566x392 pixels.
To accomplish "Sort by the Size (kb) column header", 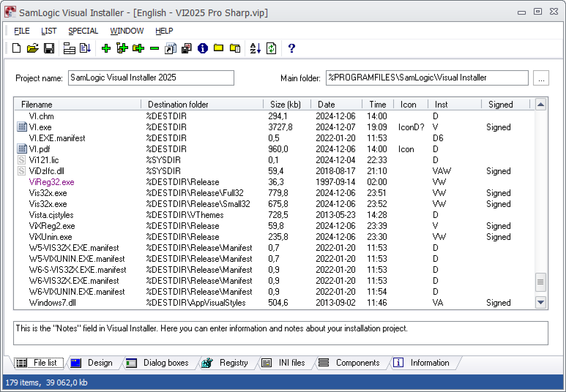I will click(x=287, y=104).
